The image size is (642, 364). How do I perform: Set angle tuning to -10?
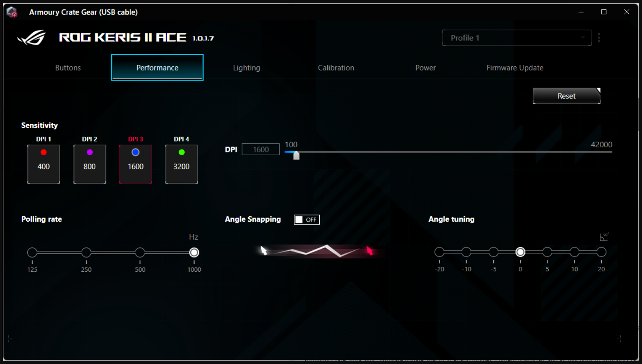tap(466, 252)
